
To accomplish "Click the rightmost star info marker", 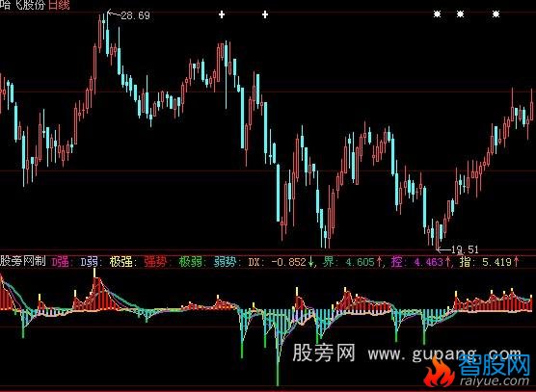I will [496, 14].
